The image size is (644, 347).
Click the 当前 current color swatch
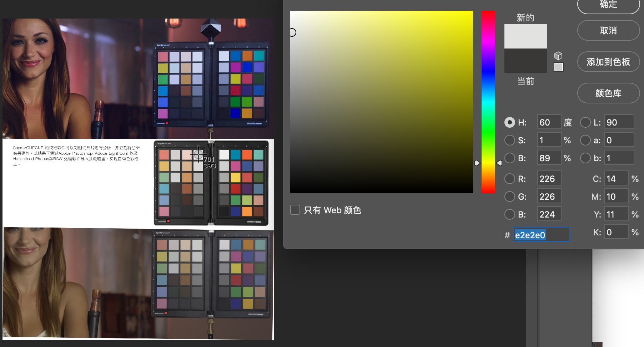pyautogui.click(x=525, y=61)
